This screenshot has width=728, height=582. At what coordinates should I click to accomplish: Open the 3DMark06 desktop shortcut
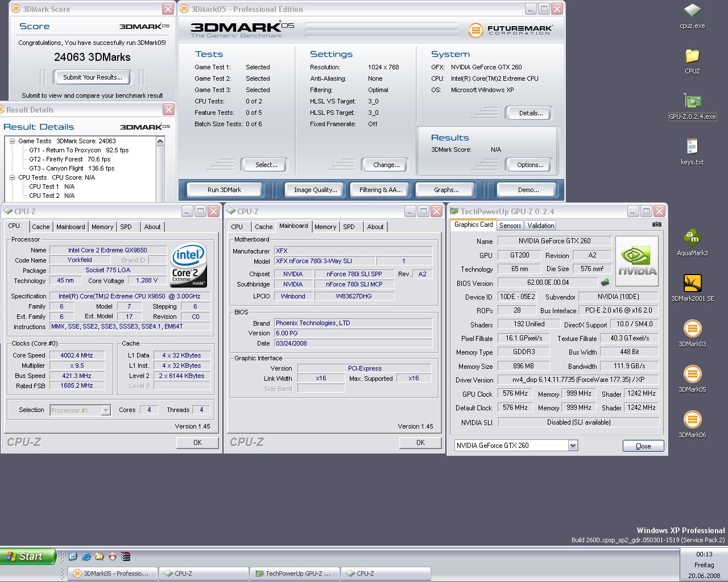click(x=692, y=420)
